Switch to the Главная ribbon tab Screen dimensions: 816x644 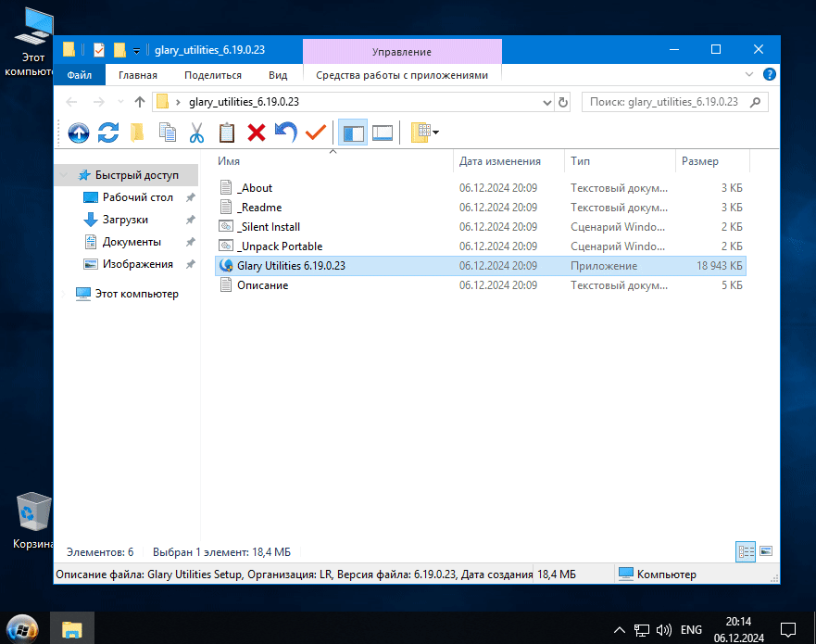tap(138, 75)
